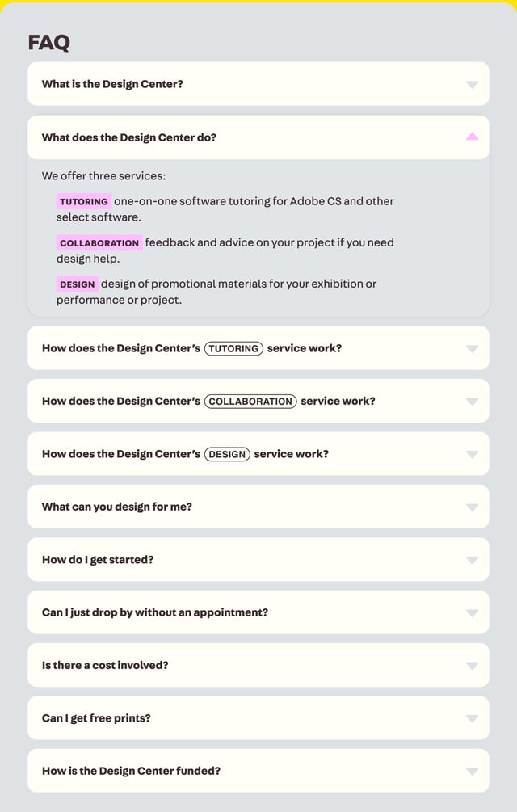Select the outlined DESIGN pill in the question title
Image resolution: width=517 pixels, height=812 pixels.
pos(227,454)
